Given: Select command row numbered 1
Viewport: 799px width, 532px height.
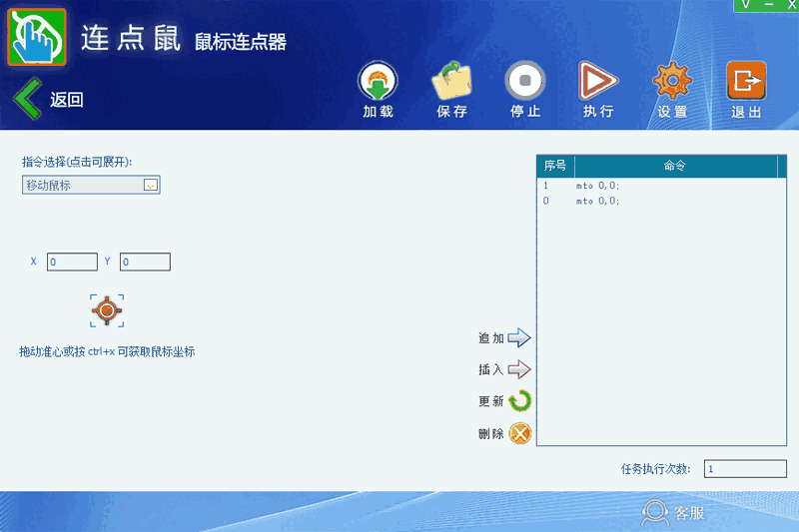Looking at the screenshot, I should (x=661, y=186).
